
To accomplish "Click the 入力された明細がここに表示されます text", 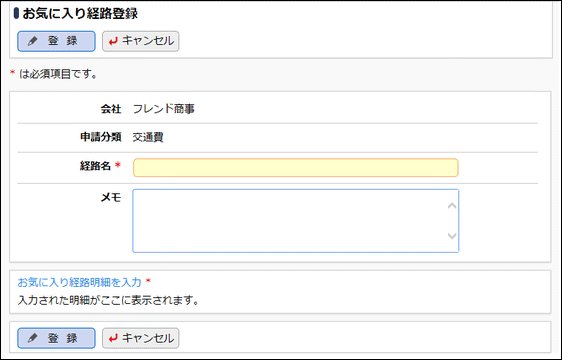I will [x=108, y=300].
